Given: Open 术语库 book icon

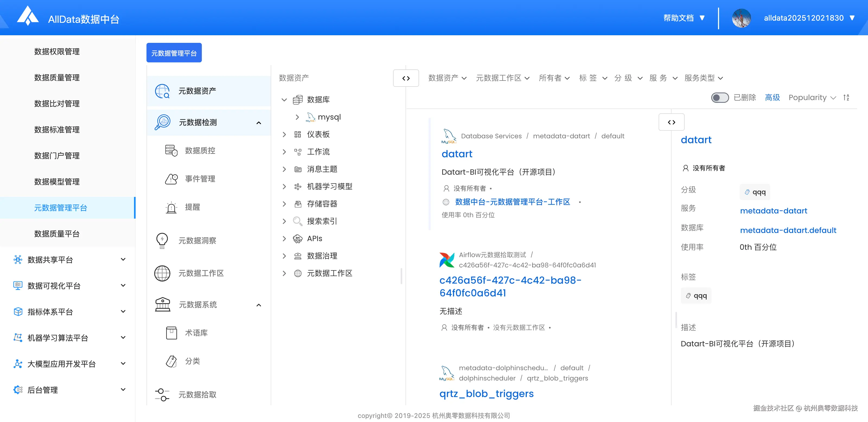Looking at the screenshot, I should coord(171,333).
